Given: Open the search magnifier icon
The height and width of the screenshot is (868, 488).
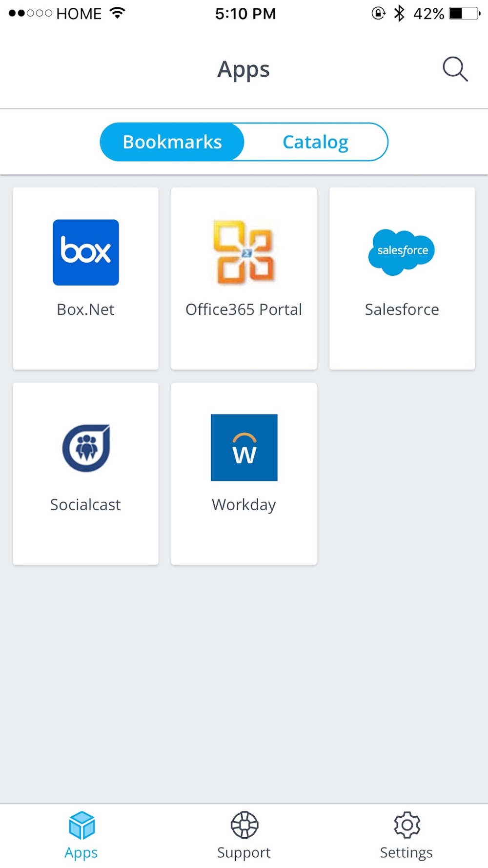Looking at the screenshot, I should click(x=455, y=69).
